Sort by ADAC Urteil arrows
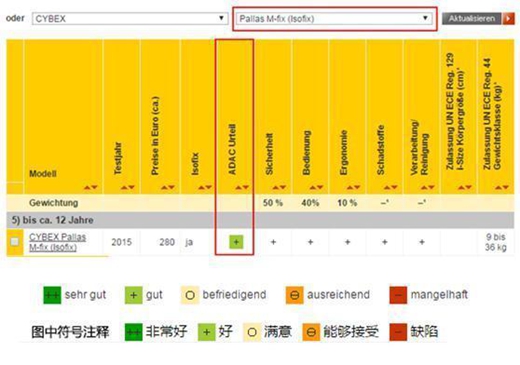520x365 pixels. [x=242, y=187]
